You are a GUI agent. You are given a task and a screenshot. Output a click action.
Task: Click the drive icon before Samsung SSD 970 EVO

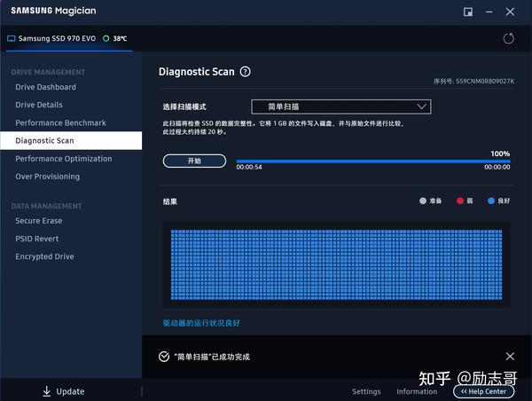click(12, 38)
